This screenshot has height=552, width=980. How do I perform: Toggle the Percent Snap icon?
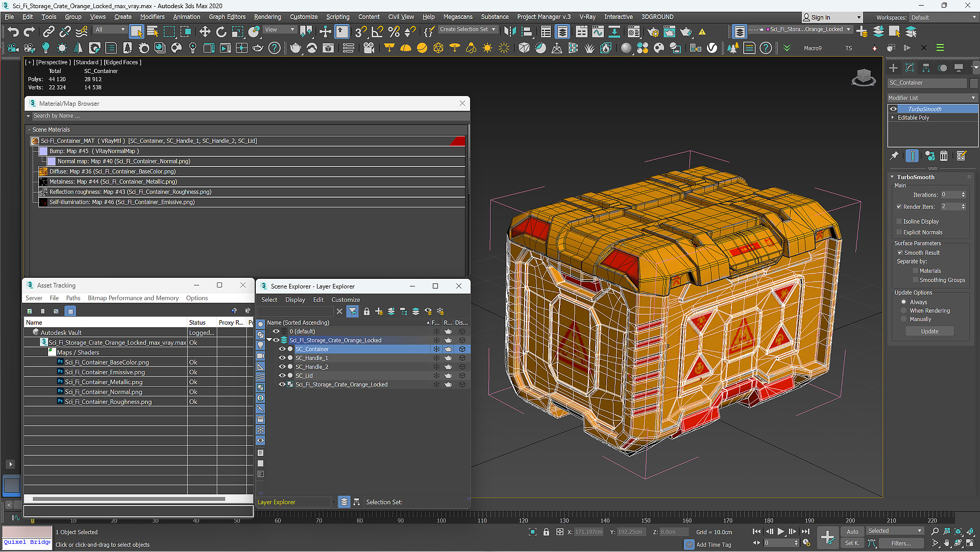pyautogui.click(x=394, y=32)
